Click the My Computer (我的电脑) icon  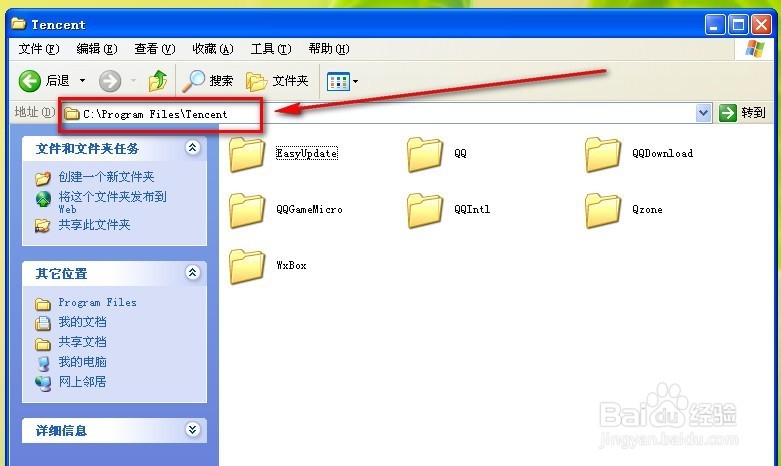coord(43,363)
